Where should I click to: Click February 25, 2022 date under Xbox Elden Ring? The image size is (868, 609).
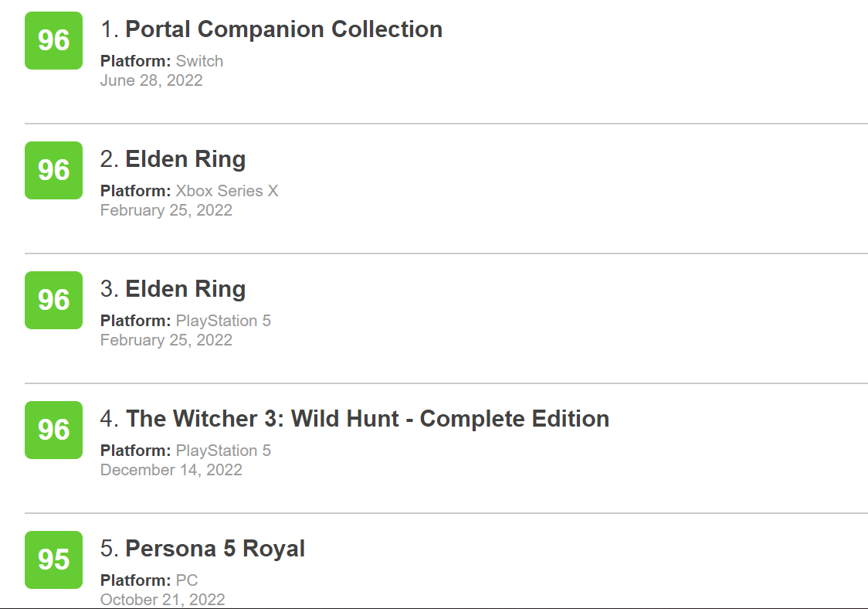[x=166, y=210]
